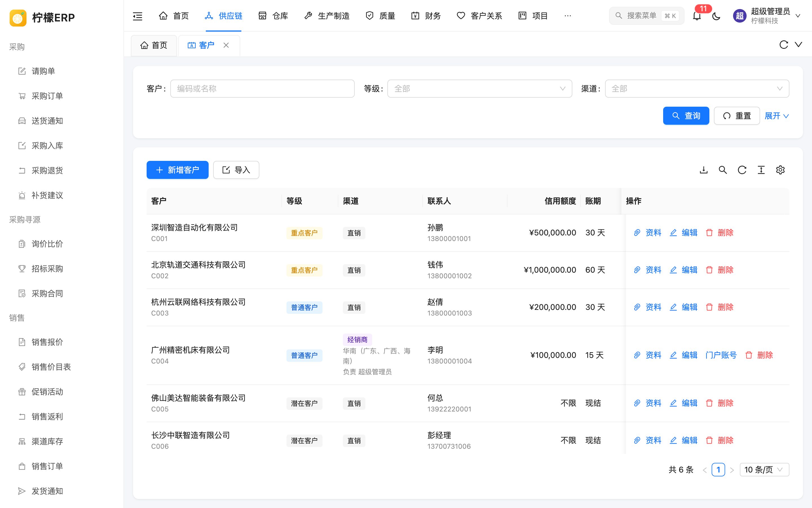Open the notification bell

(697, 16)
